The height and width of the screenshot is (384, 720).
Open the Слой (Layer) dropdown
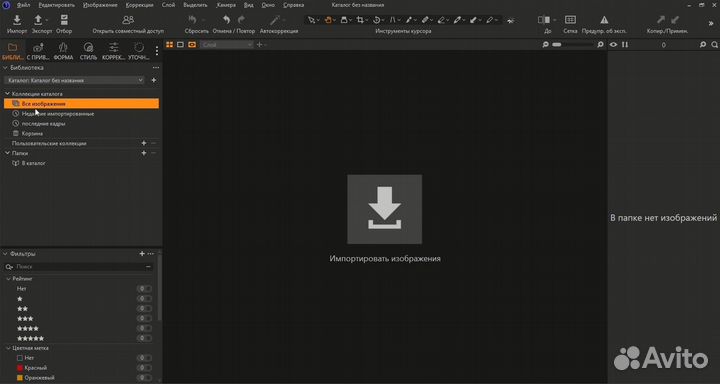[x=227, y=45]
